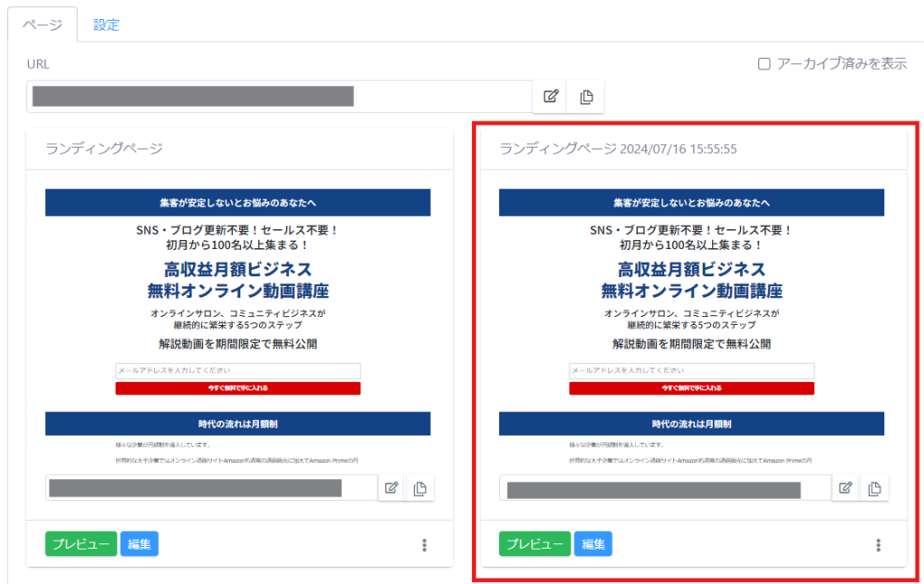Click プレビュー in the 2024/07/16 card

(535, 544)
